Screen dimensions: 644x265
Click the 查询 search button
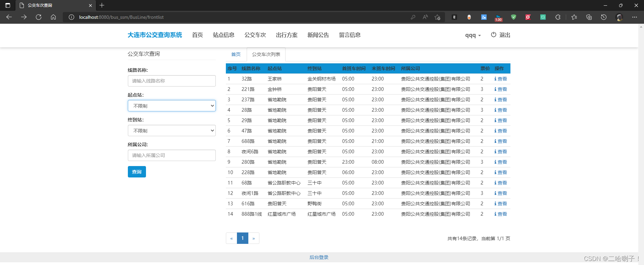tap(137, 172)
